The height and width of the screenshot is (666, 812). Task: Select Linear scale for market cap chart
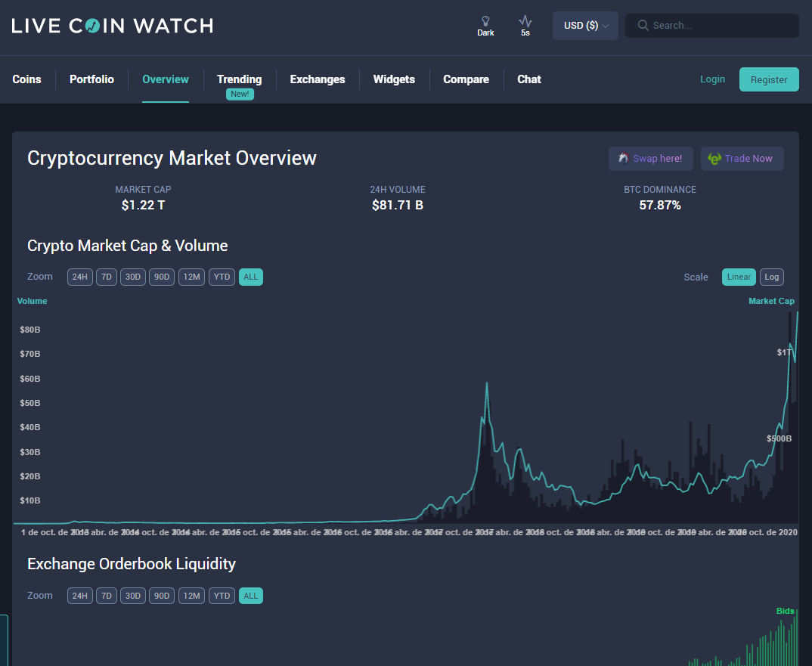pos(739,277)
